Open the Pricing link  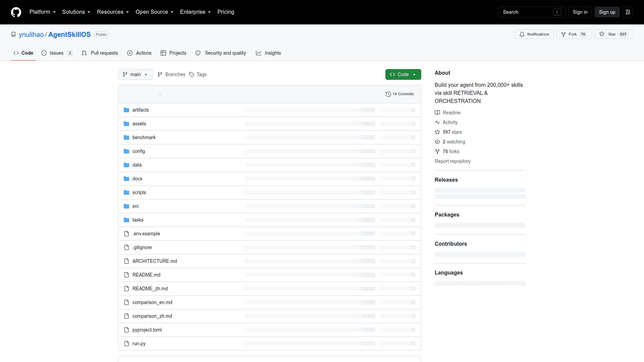pyautogui.click(x=226, y=12)
